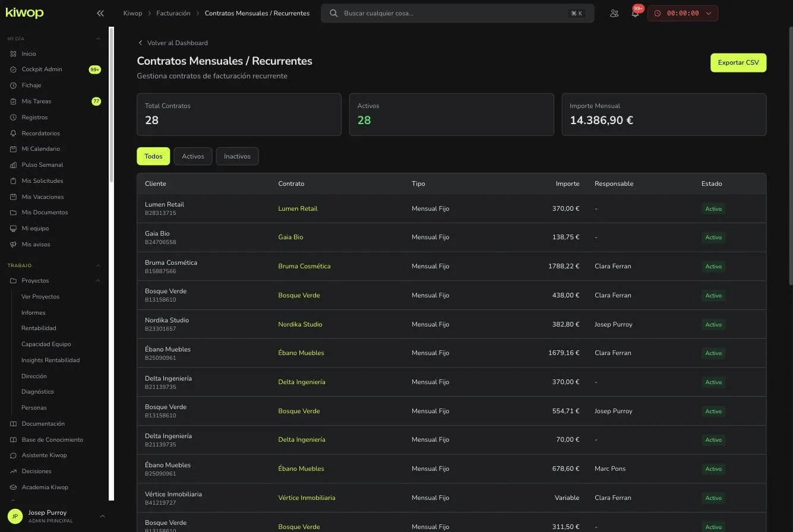Go to Facturación breadcrumb
This screenshot has width=793, height=532.
[173, 13]
